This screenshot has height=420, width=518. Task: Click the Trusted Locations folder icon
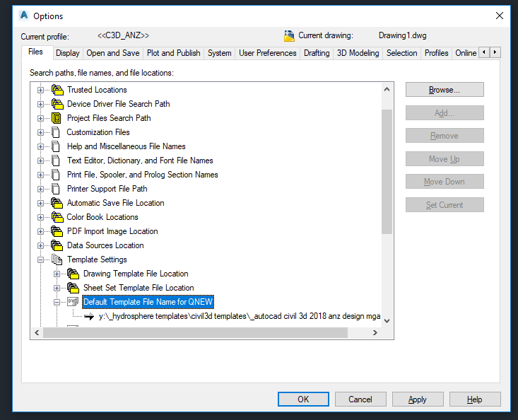[x=57, y=90]
